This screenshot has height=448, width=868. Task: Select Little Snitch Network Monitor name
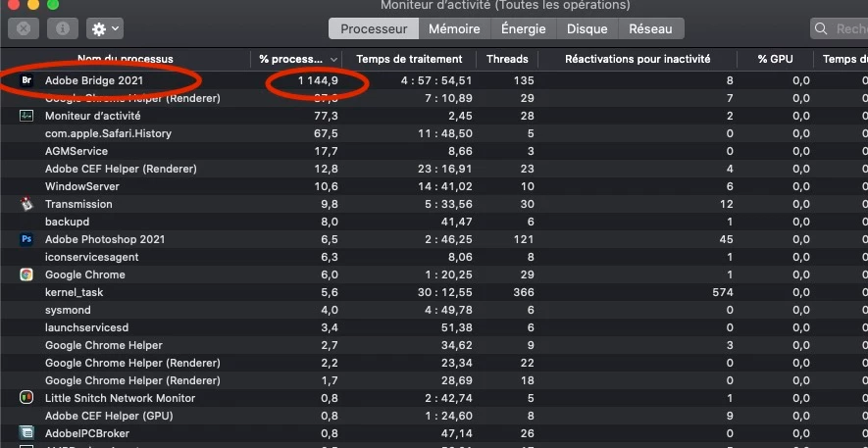[120, 398]
